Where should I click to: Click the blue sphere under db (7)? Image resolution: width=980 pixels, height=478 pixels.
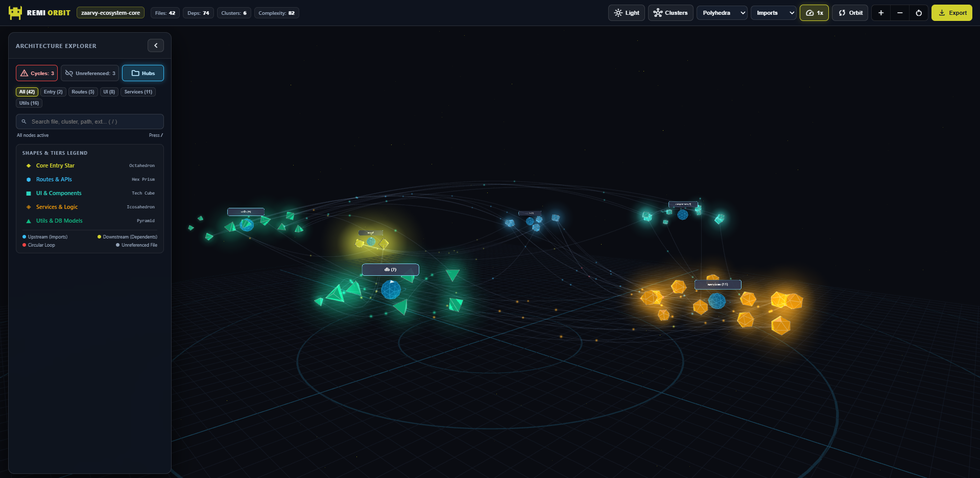[391, 290]
